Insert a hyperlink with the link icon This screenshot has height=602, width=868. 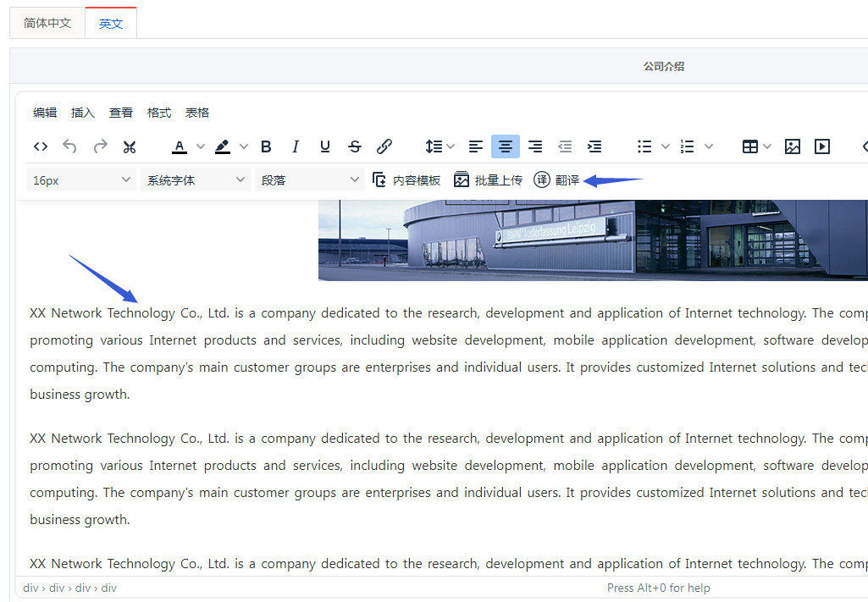coord(384,146)
